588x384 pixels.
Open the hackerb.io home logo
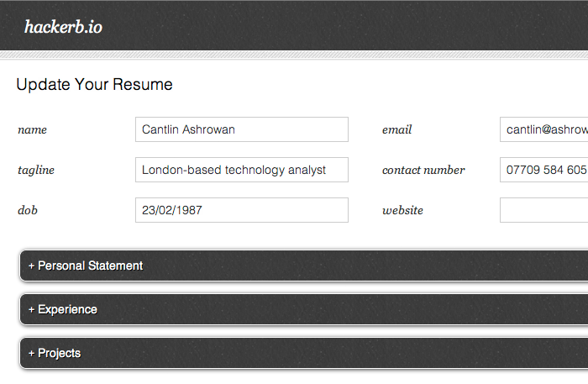click(x=63, y=27)
